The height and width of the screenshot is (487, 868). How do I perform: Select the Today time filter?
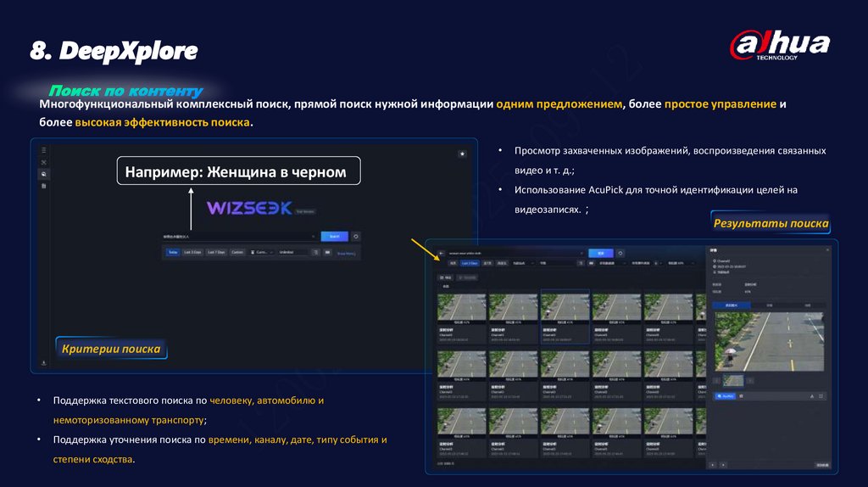tap(173, 252)
